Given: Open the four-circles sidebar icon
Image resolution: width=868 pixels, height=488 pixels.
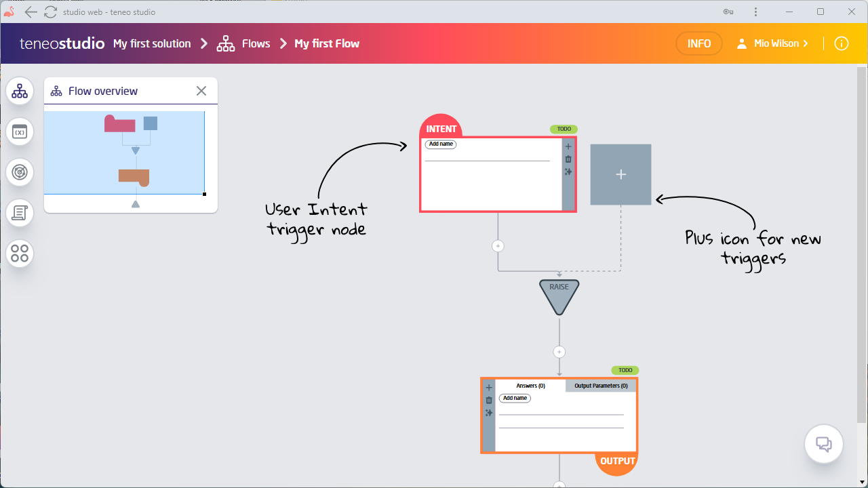Looking at the screenshot, I should point(20,253).
